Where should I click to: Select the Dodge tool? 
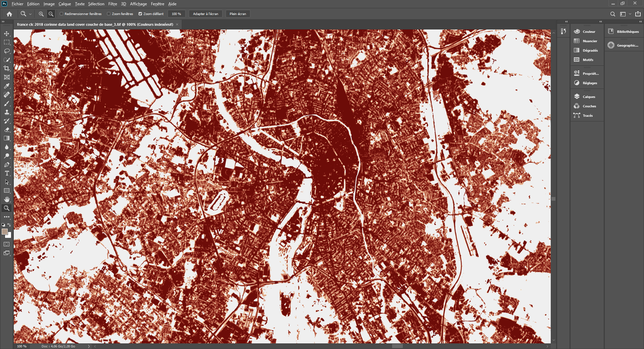click(7, 156)
